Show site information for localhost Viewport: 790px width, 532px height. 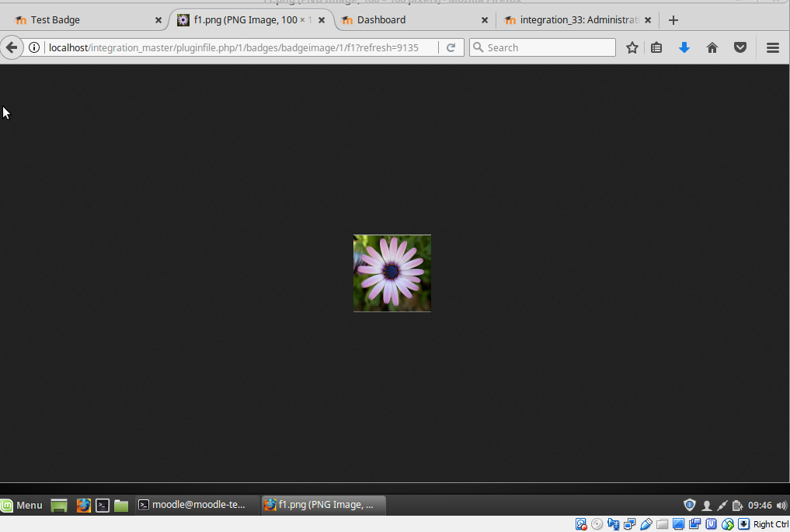pyautogui.click(x=33, y=47)
